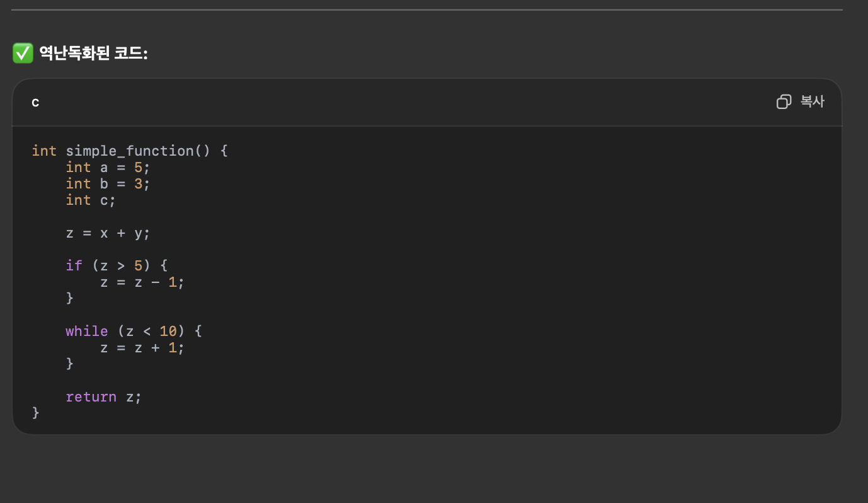Click the number 5 in if condition
Screen dimensions: 868x503
tap(138, 266)
